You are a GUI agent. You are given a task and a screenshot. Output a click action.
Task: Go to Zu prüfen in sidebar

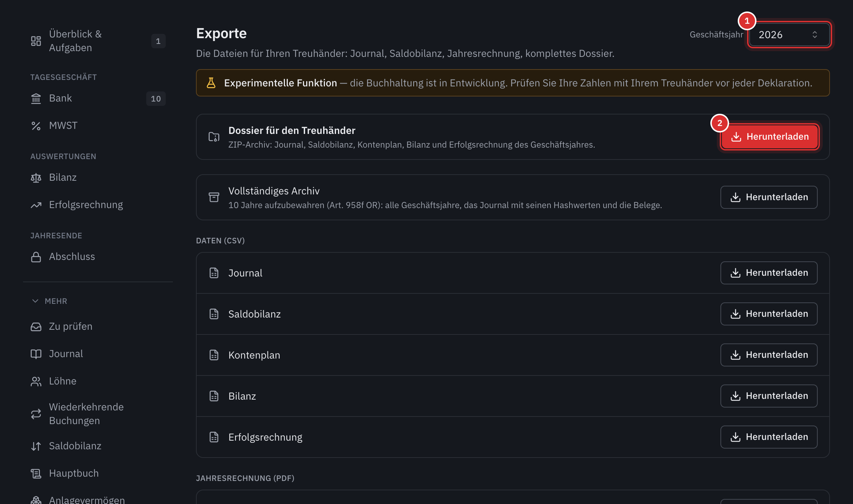pos(98,327)
